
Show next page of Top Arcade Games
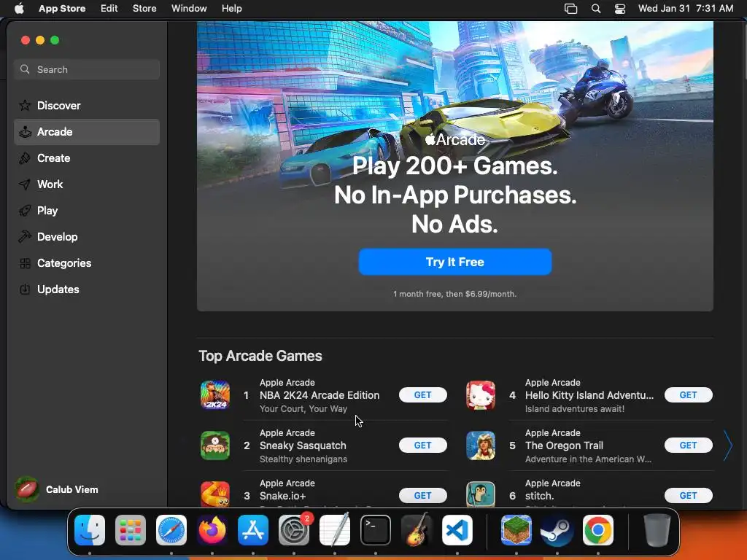coord(727,446)
